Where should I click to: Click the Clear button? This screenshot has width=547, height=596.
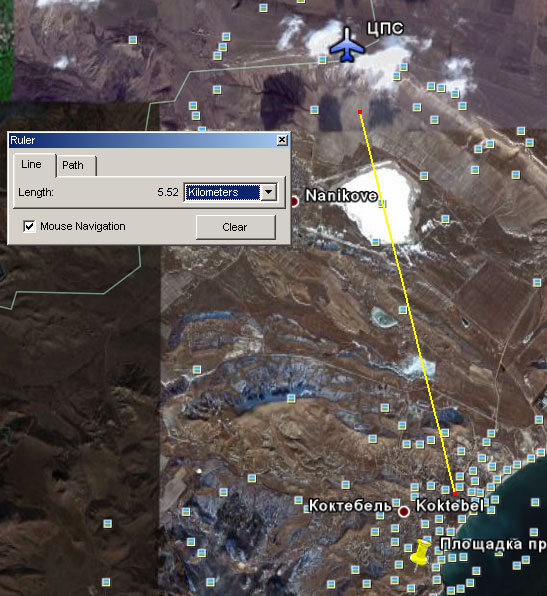[236, 227]
